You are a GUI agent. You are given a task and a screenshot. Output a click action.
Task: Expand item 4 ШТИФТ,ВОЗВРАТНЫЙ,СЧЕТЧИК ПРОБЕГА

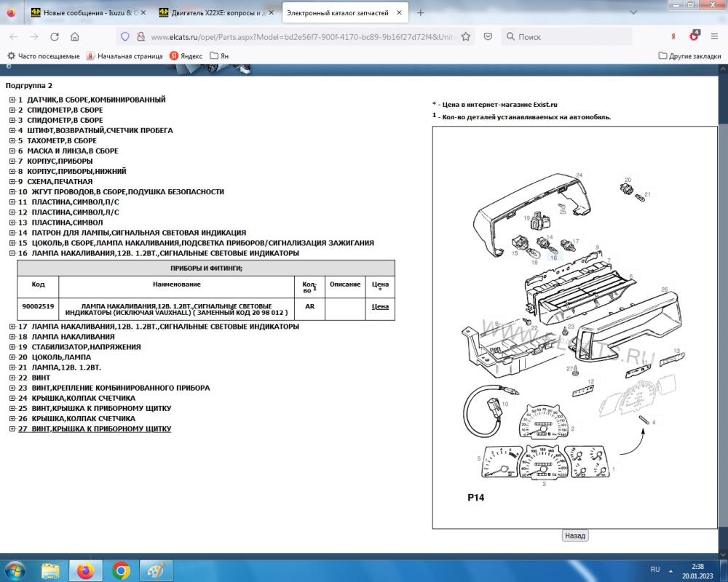pyautogui.click(x=12, y=130)
